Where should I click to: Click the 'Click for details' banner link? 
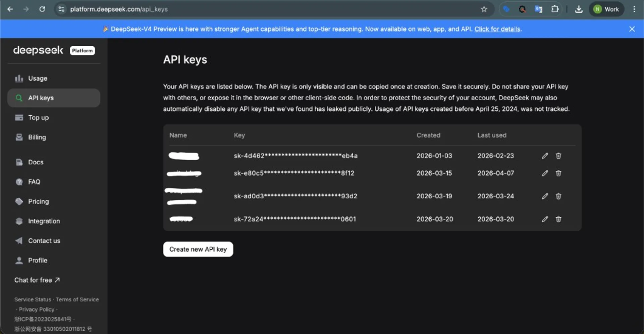(x=497, y=29)
